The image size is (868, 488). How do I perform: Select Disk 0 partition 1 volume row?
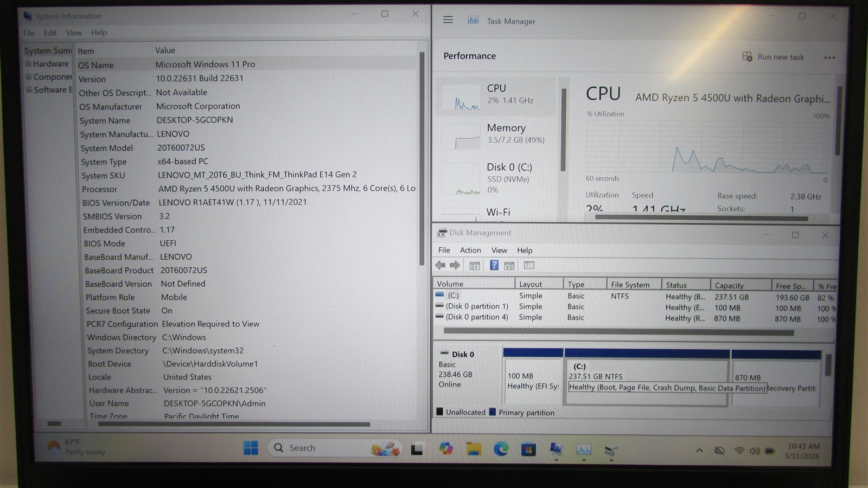point(635,307)
